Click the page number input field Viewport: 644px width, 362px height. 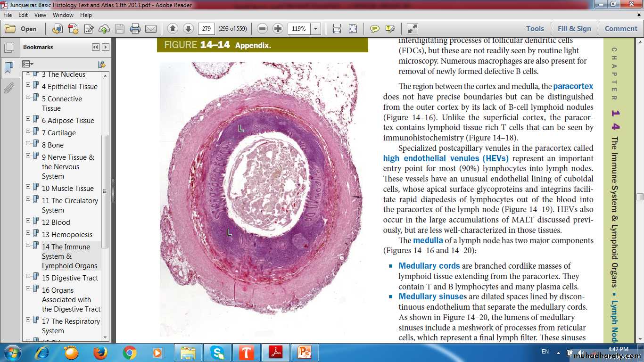pos(206,29)
